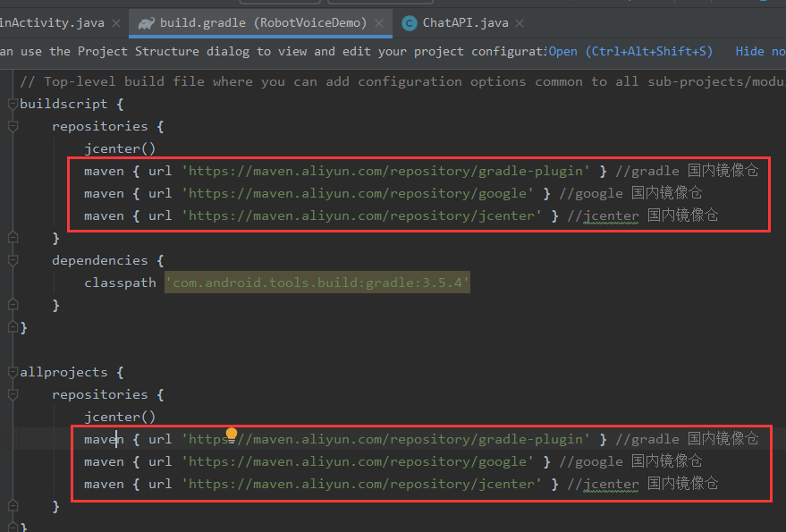786x532 pixels.
Task: Click the top-level build file comment line
Action: point(402,81)
